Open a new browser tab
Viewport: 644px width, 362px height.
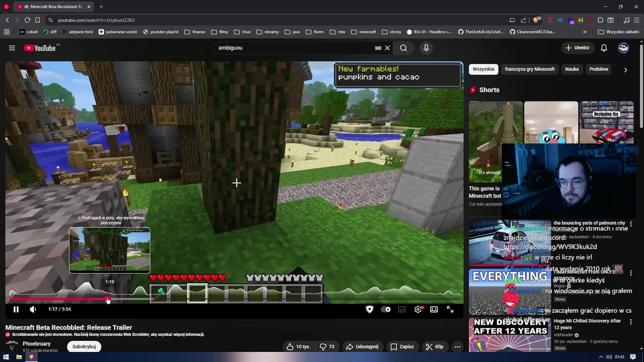pyautogui.click(x=101, y=7)
